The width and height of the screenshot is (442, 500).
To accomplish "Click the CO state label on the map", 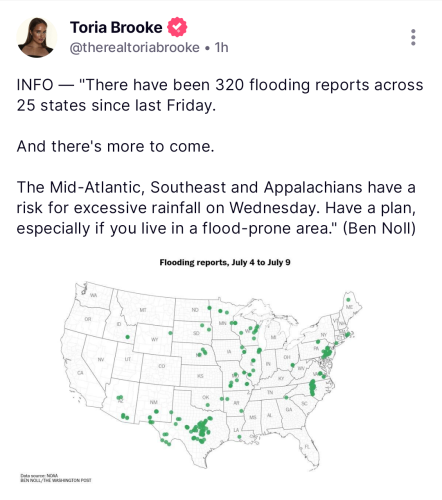I will (x=162, y=366).
